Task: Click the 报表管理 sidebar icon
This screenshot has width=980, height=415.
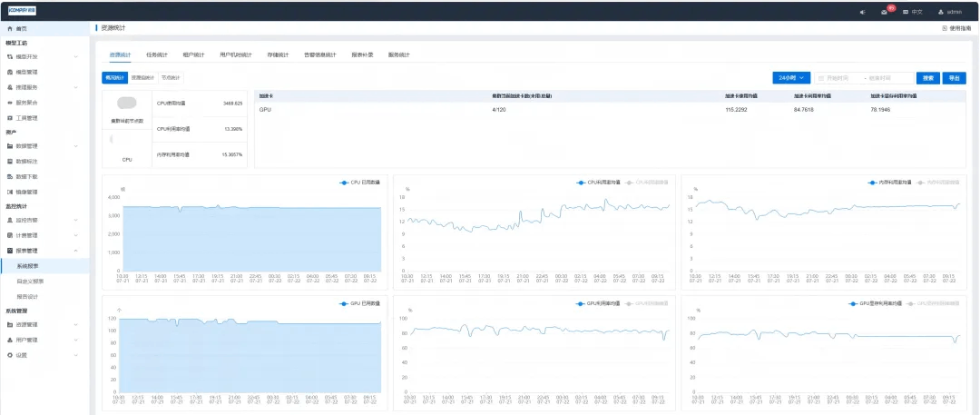Action: (10, 251)
